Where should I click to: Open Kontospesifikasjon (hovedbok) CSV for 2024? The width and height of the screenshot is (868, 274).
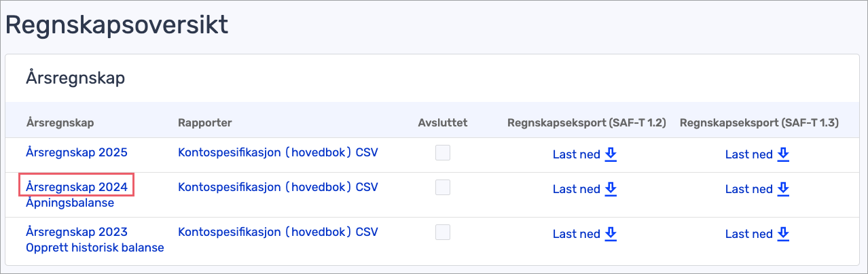pyautogui.click(x=278, y=187)
